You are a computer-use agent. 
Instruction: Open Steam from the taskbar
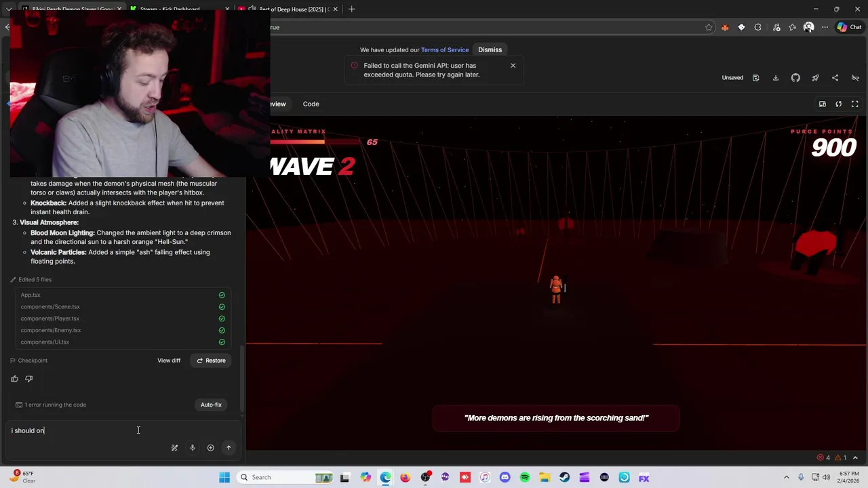pyautogui.click(x=564, y=477)
